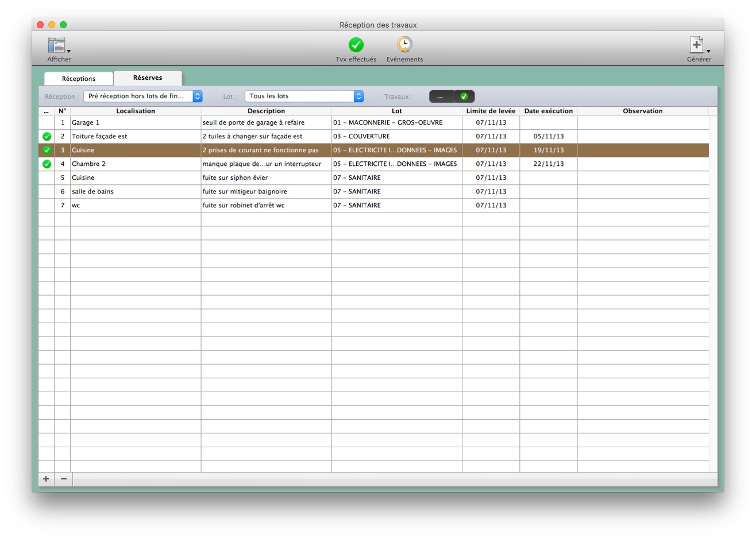Open the Afficher view options icon
The width and height of the screenshot is (756, 538).
pos(56,45)
